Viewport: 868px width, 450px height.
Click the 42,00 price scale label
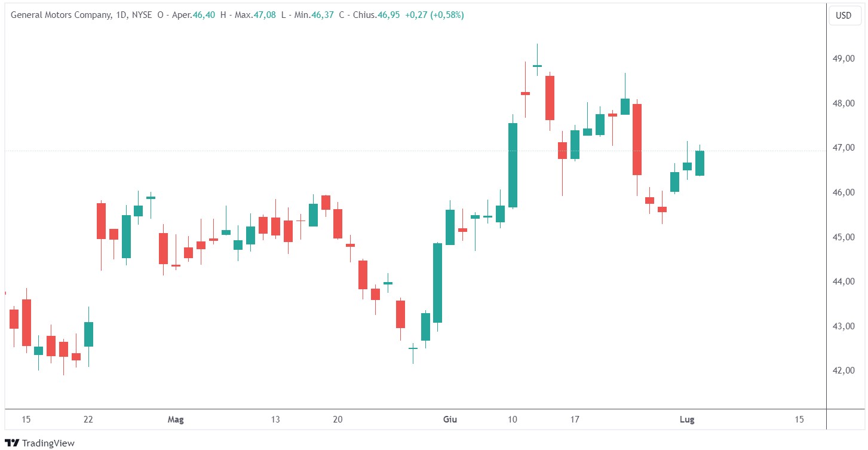pos(842,371)
